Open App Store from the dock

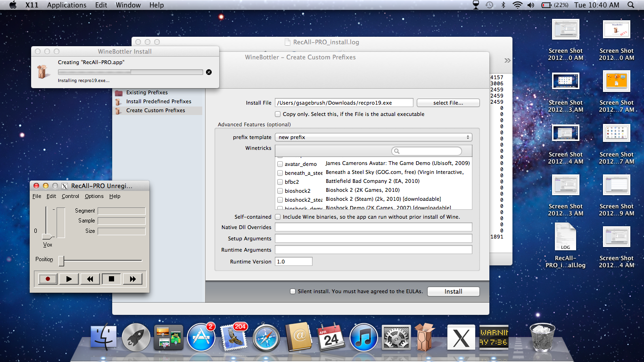[x=201, y=337]
